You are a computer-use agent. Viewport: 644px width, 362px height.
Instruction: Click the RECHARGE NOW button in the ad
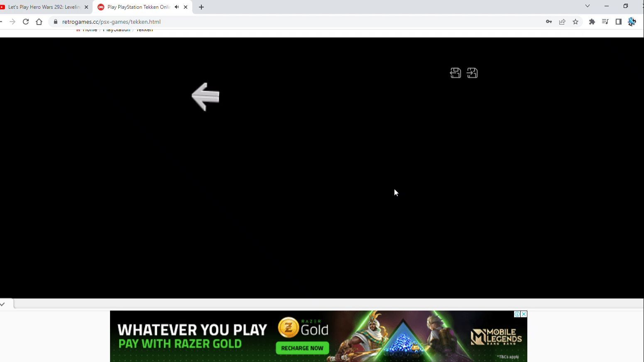302,348
